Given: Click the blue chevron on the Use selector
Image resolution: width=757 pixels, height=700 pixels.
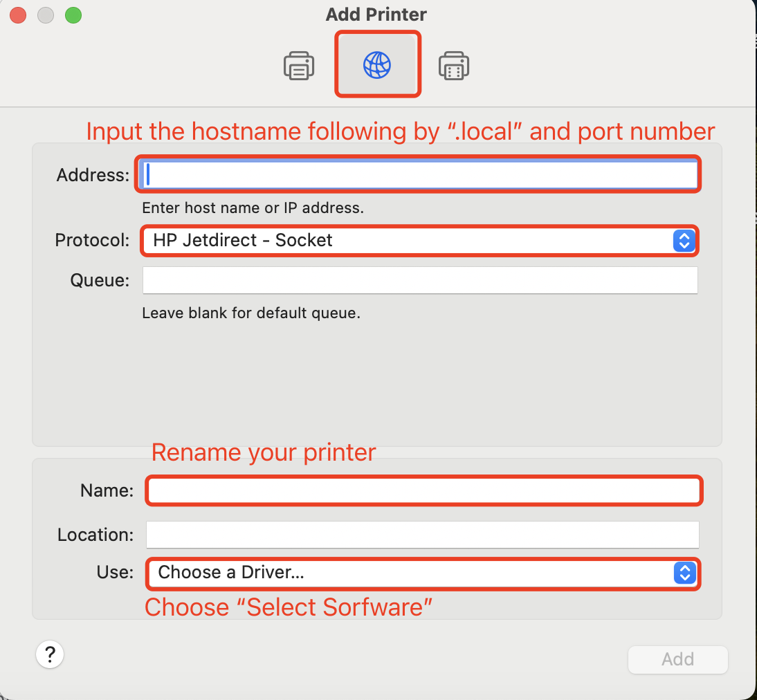Looking at the screenshot, I should click(x=684, y=573).
